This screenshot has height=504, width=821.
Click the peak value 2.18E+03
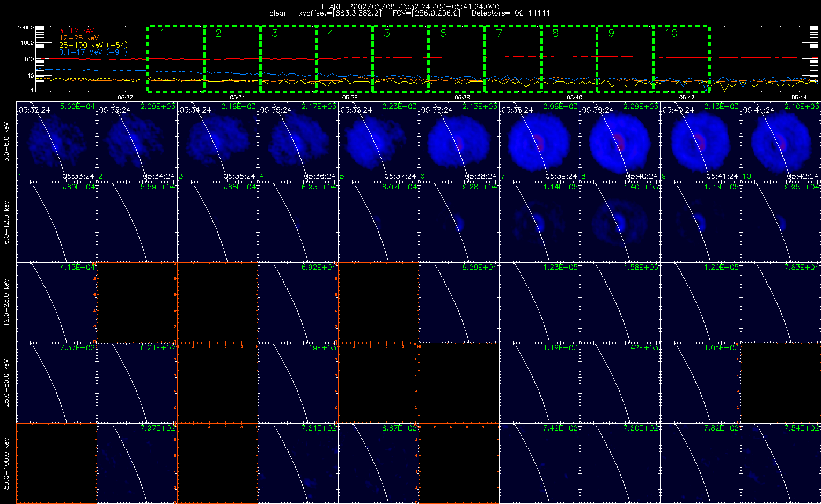pos(239,107)
